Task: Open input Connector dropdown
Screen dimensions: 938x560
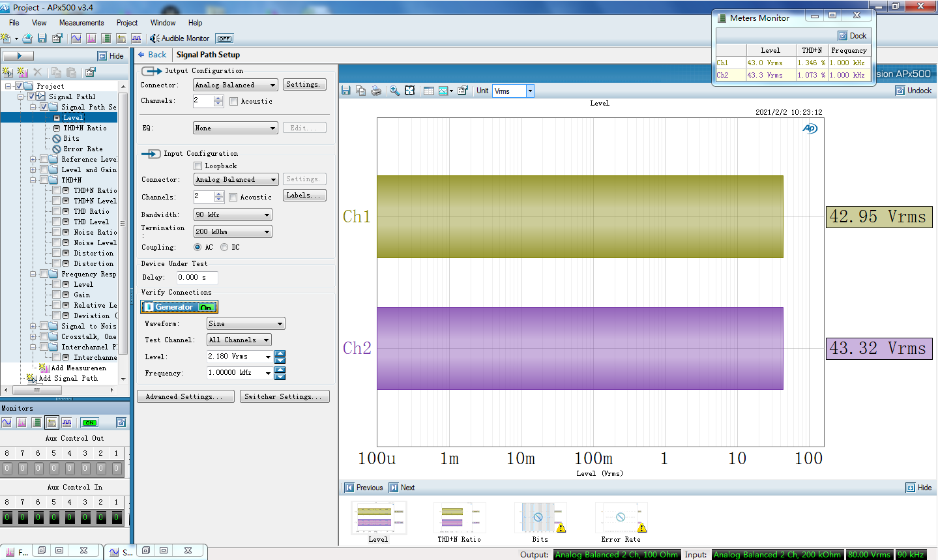Action: (236, 180)
